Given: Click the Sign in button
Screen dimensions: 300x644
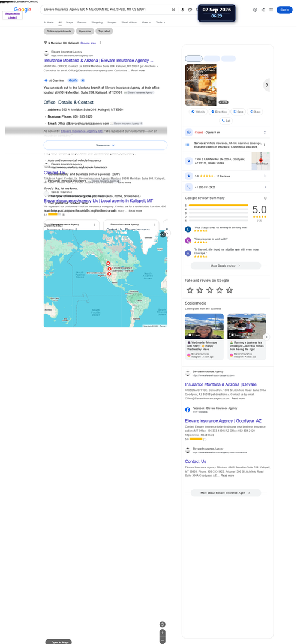Looking at the screenshot, I should (284, 10).
